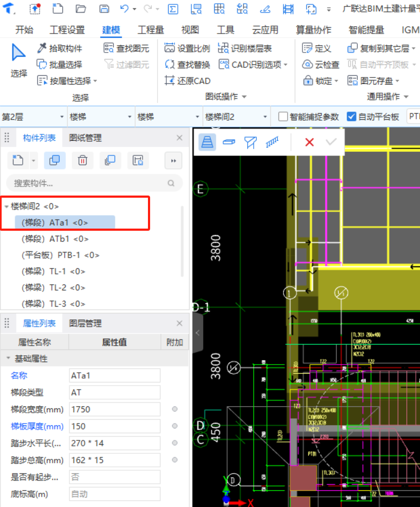Select the large 选择 arrow tool
The height and width of the screenshot is (507, 420).
18,61
